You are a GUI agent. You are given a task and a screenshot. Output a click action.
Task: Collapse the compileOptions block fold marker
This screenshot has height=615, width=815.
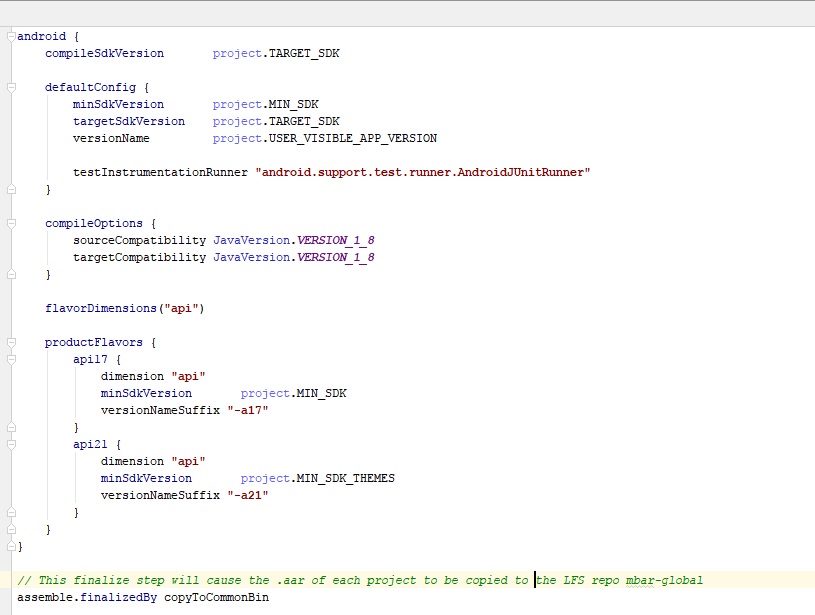tap(11, 223)
